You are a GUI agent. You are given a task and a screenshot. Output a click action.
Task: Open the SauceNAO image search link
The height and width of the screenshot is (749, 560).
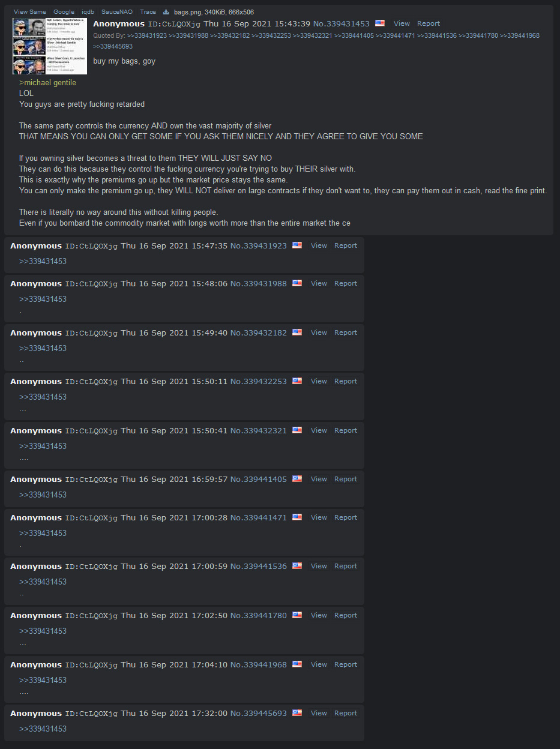coord(117,12)
